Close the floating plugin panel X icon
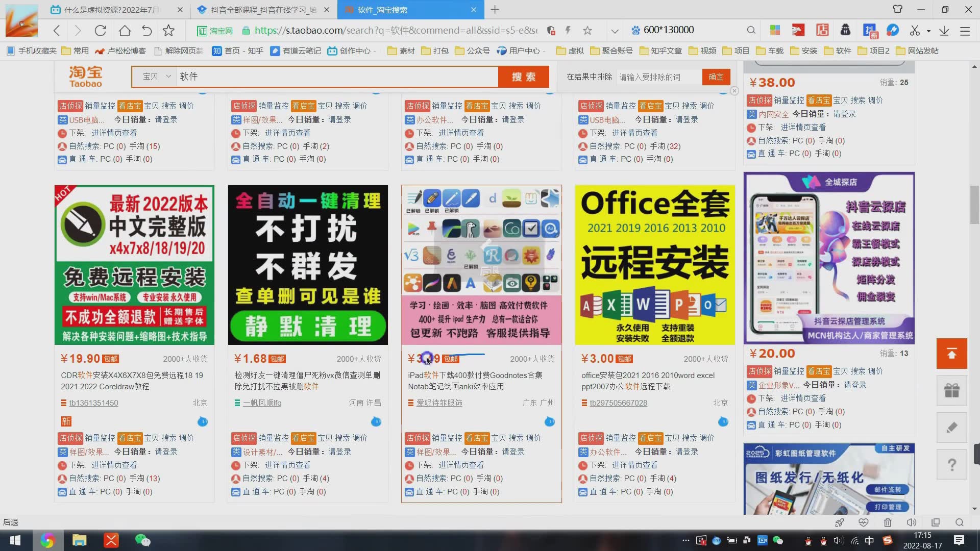This screenshot has height=551, width=980. point(734,91)
